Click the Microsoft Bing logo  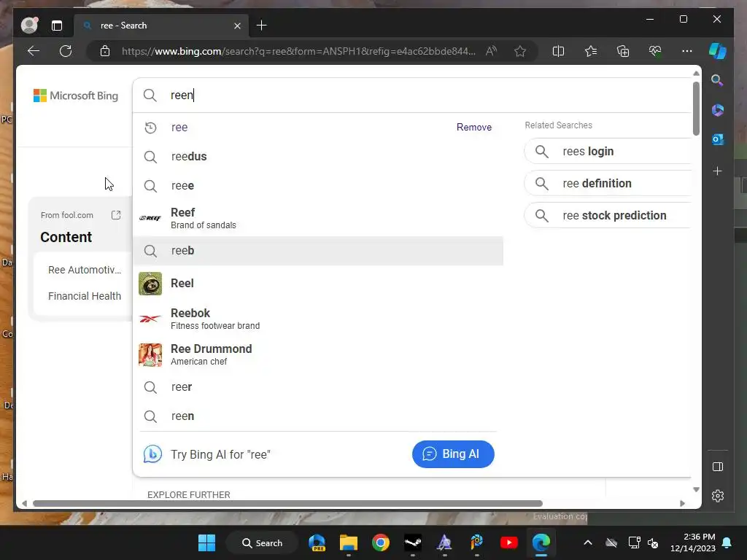tap(76, 96)
